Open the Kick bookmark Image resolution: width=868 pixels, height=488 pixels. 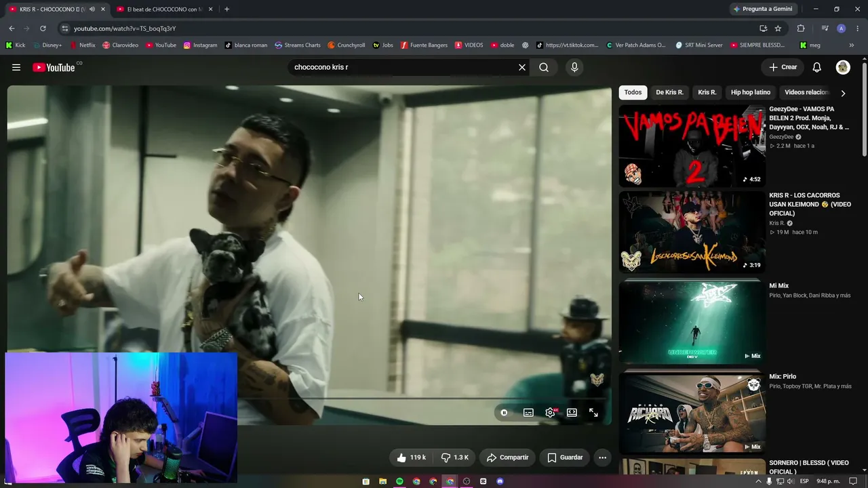click(15, 45)
